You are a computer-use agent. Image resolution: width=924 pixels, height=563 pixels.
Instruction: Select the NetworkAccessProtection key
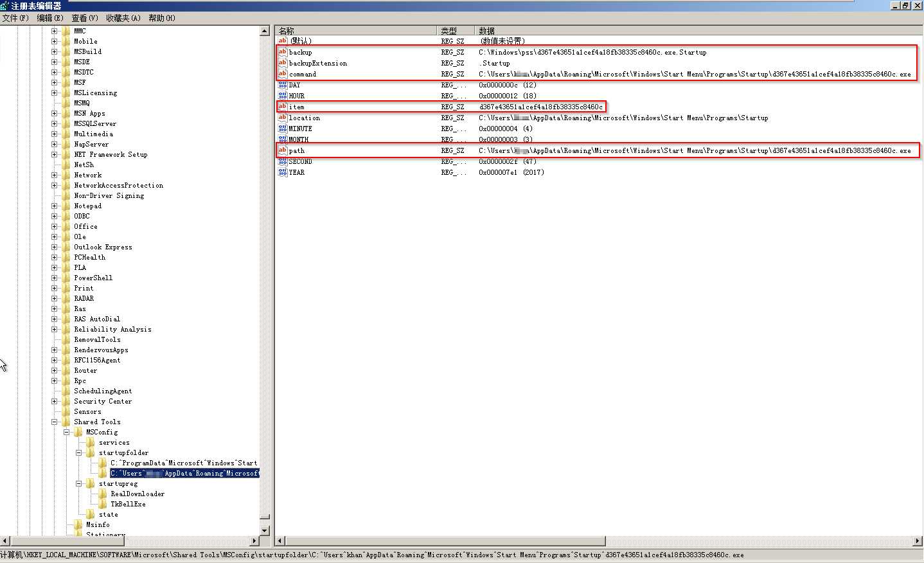118,185
